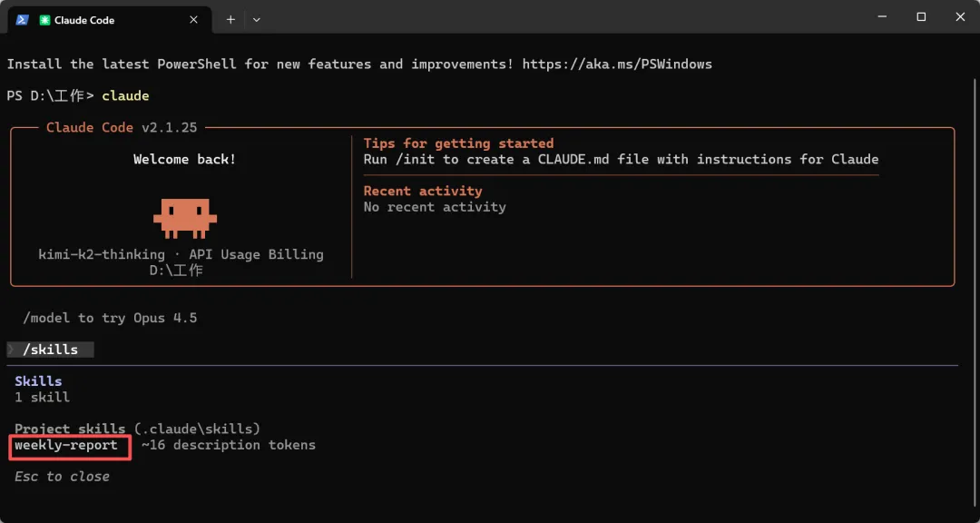Click the PowerShell icon in the title bar

click(x=22, y=19)
